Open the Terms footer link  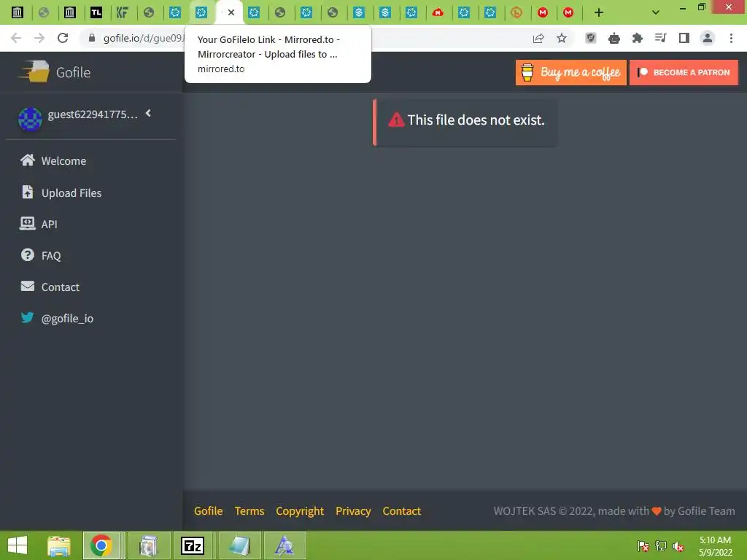249,511
